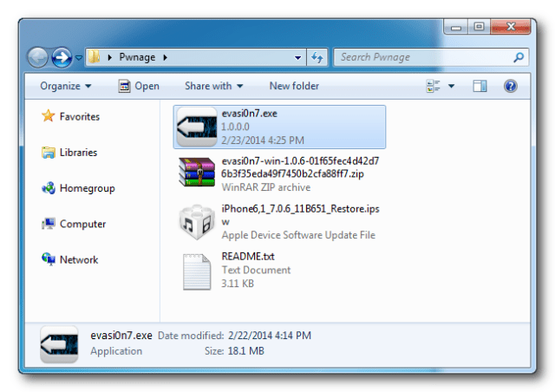Click the evasi0n7 thumbnail in details pane
Image resolution: width=555 pixels, height=392 pixels.
click(59, 344)
